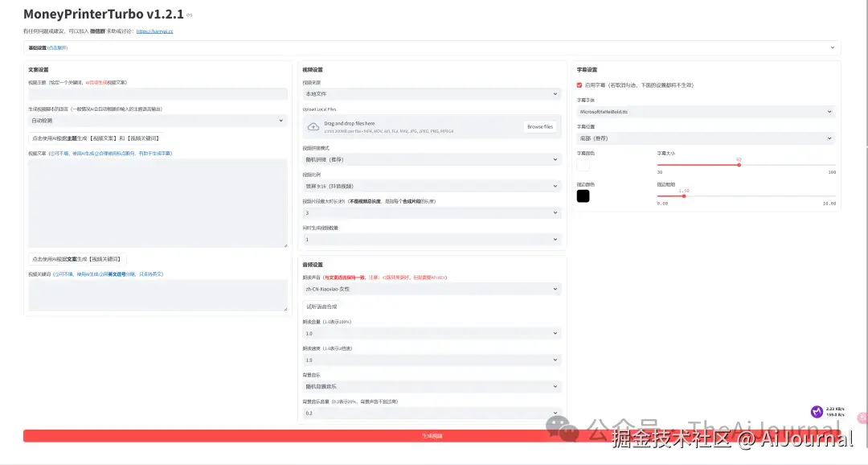This screenshot has height=465, width=868.
Task: Click the generate script and keywords from subject button
Action: click(96, 138)
